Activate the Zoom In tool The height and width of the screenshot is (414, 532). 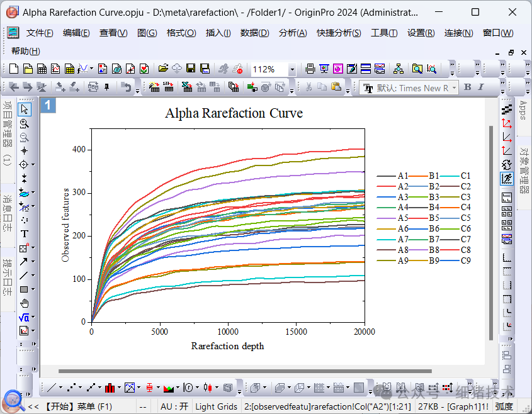[24, 124]
